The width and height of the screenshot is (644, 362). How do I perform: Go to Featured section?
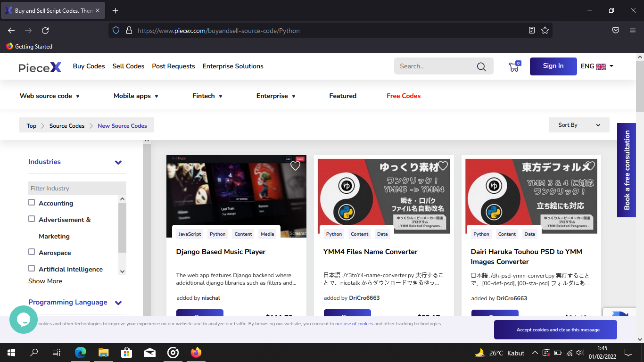point(343,96)
